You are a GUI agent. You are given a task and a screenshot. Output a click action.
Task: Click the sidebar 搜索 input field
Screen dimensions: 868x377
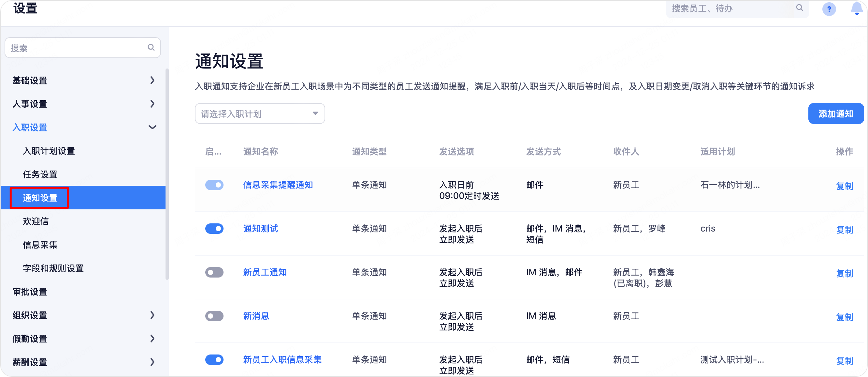point(76,48)
